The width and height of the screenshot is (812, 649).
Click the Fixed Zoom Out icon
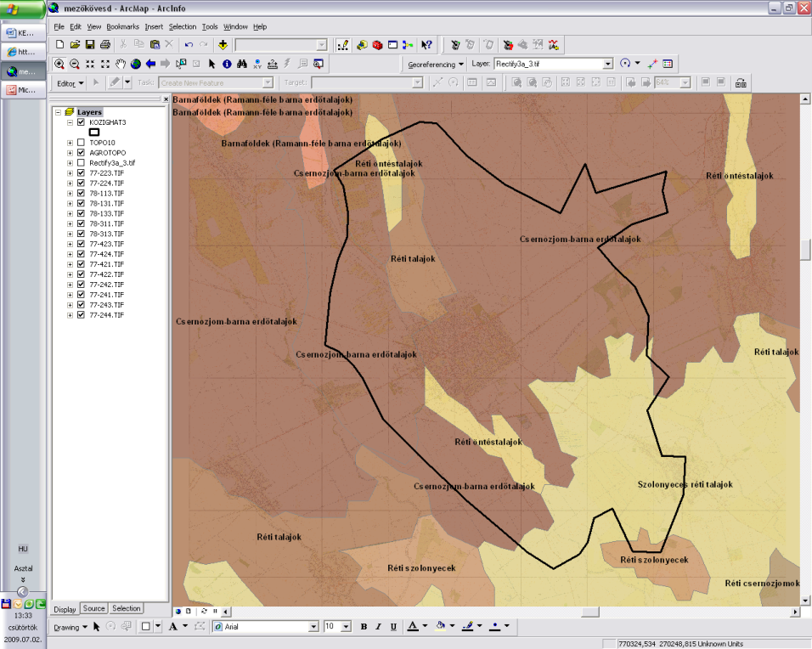pyautogui.click(x=105, y=64)
